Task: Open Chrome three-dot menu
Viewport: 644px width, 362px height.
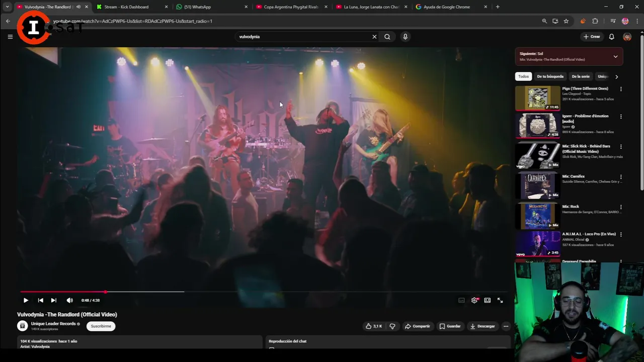Action: click(x=636, y=21)
